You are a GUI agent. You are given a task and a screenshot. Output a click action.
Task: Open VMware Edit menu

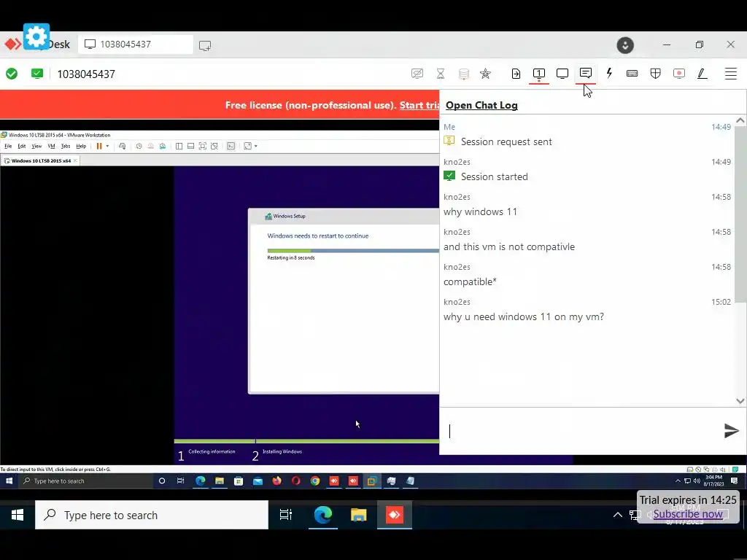click(x=22, y=146)
